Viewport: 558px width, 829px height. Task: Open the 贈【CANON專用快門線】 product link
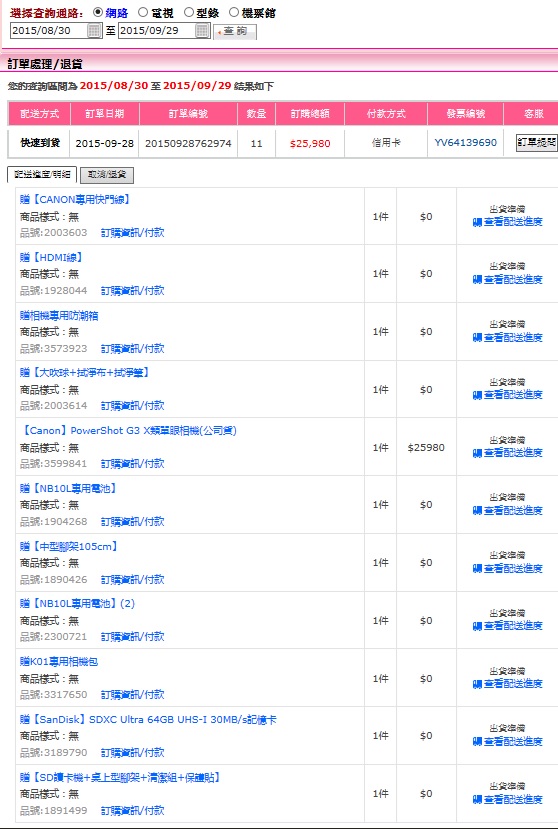coord(75,200)
